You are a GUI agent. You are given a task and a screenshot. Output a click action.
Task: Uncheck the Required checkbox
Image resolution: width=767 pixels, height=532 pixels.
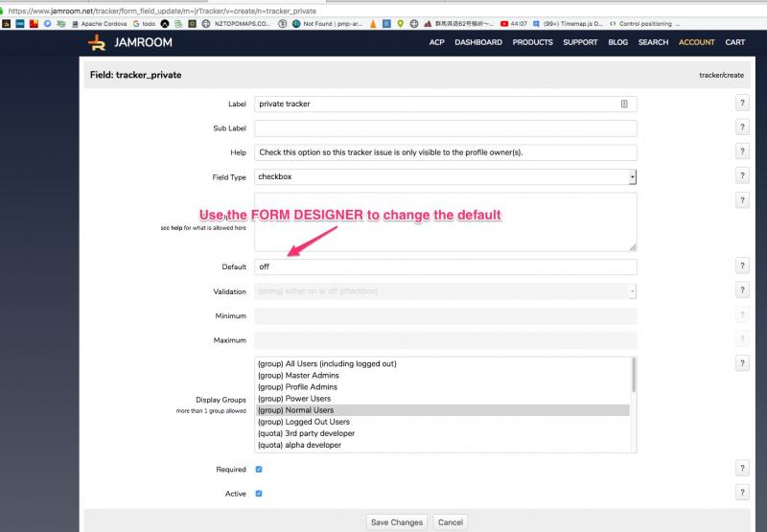click(x=259, y=470)
